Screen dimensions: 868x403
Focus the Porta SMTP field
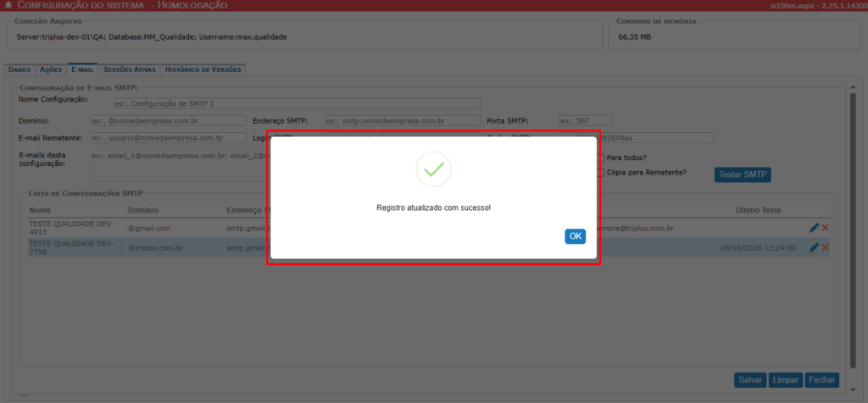(585, 120)
